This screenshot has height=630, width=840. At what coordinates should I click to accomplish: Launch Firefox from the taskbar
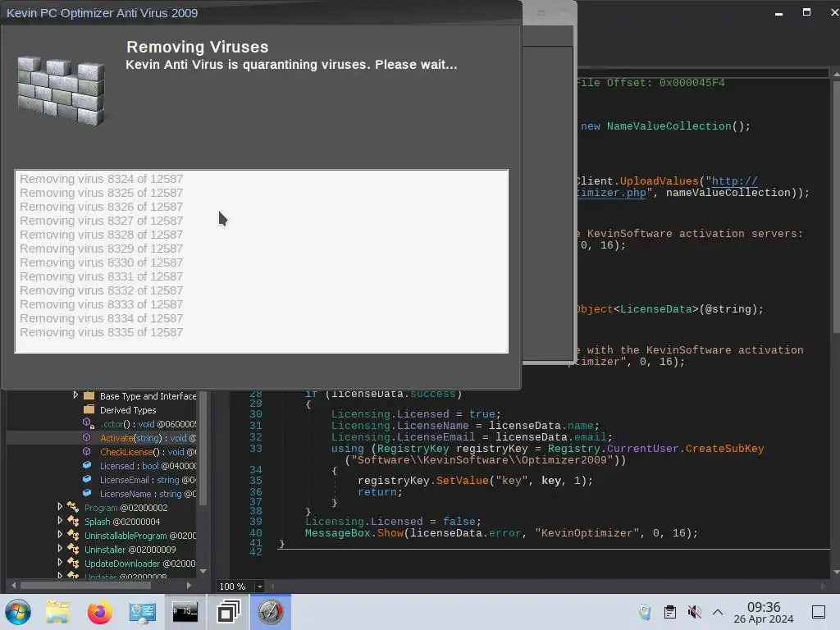point(99,612)
